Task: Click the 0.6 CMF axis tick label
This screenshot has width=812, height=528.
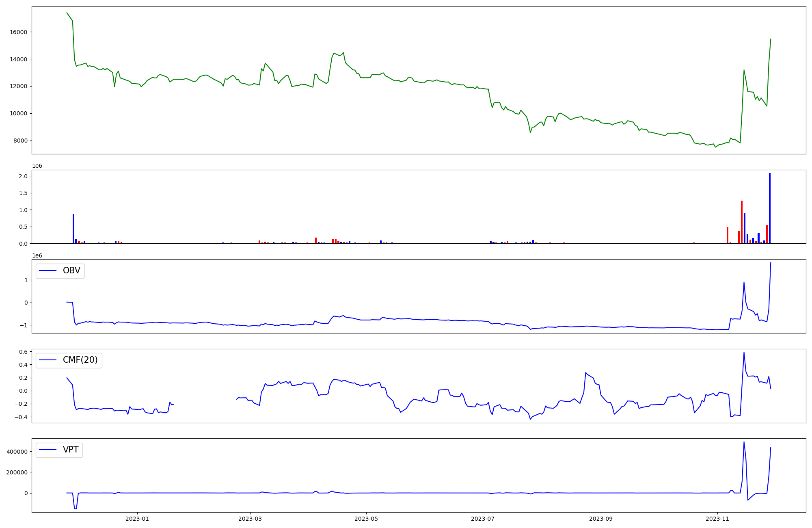Action: click(x=23, y=352)
